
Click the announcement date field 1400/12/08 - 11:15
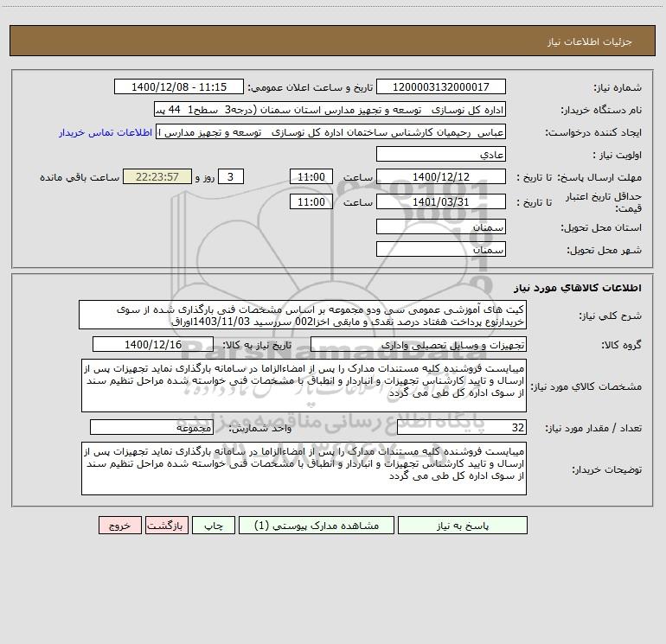[179, 86]
